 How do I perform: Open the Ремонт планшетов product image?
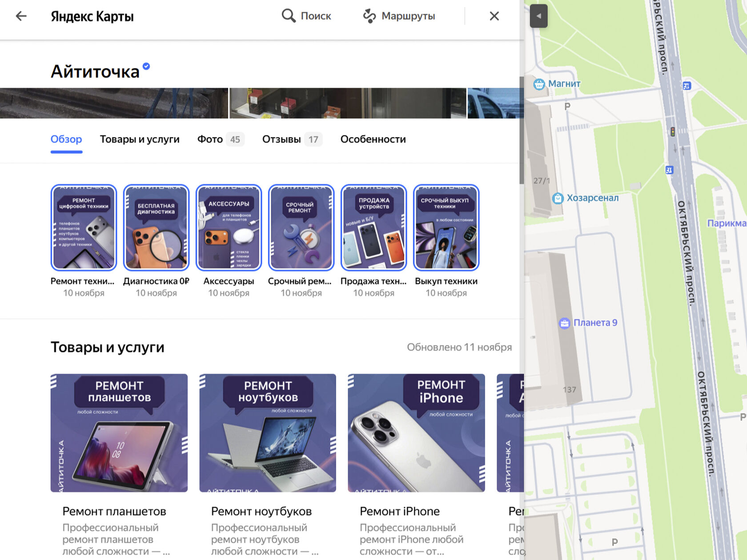click(119, 433)
